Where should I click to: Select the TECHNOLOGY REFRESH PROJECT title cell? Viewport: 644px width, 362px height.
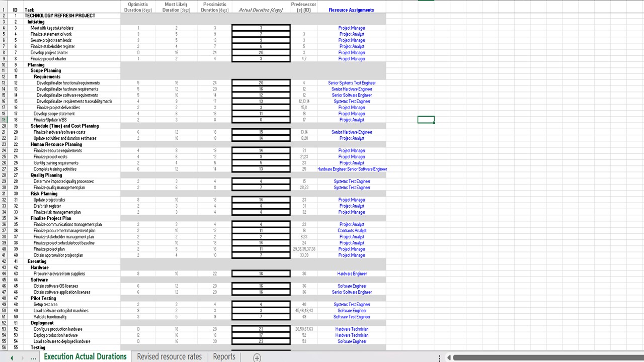pos(60,16)
